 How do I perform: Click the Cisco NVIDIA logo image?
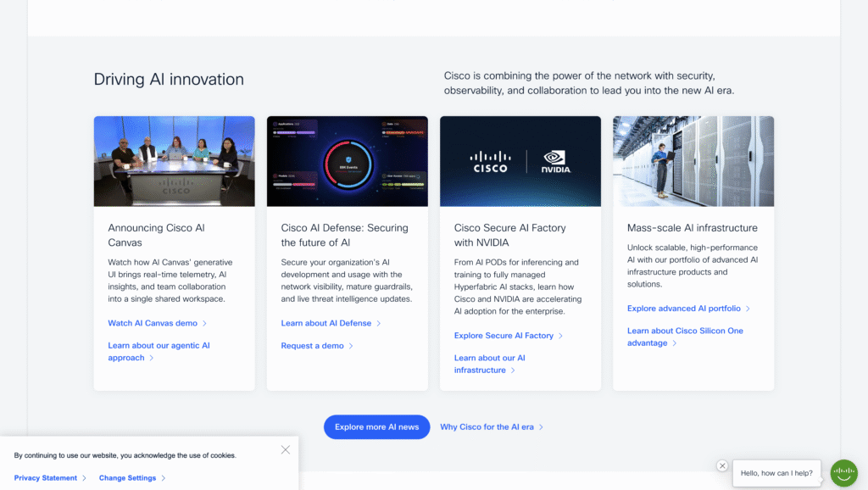coord(520,161)
